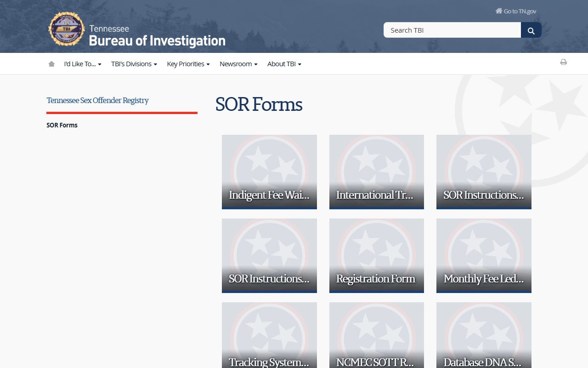Click the search magnifier button

point(531,30)
